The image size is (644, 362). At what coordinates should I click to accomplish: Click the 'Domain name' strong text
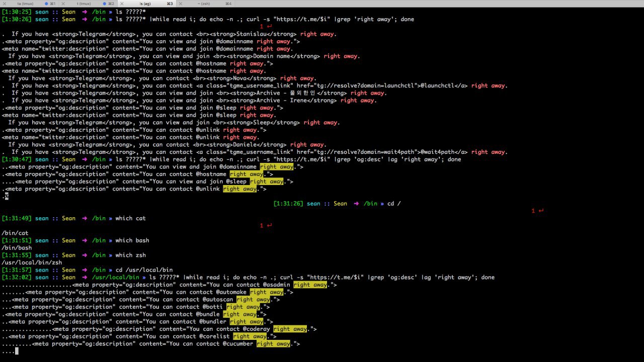271,56
